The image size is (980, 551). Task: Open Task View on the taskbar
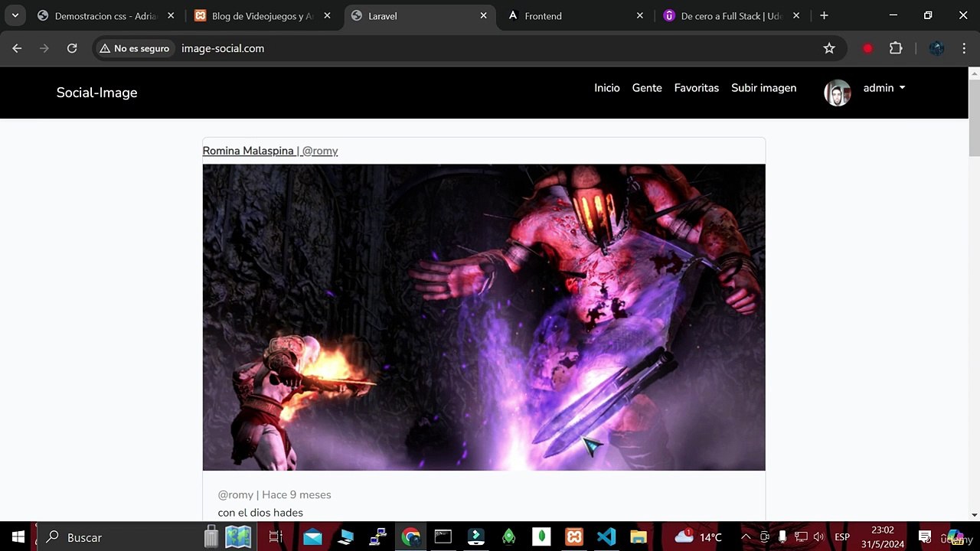[276, 537]
